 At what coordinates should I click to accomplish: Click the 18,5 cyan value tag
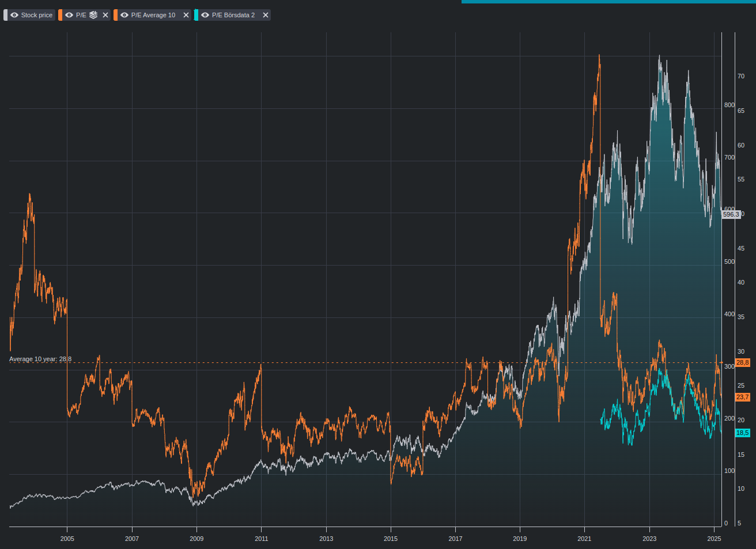click(x=743, y=433)
